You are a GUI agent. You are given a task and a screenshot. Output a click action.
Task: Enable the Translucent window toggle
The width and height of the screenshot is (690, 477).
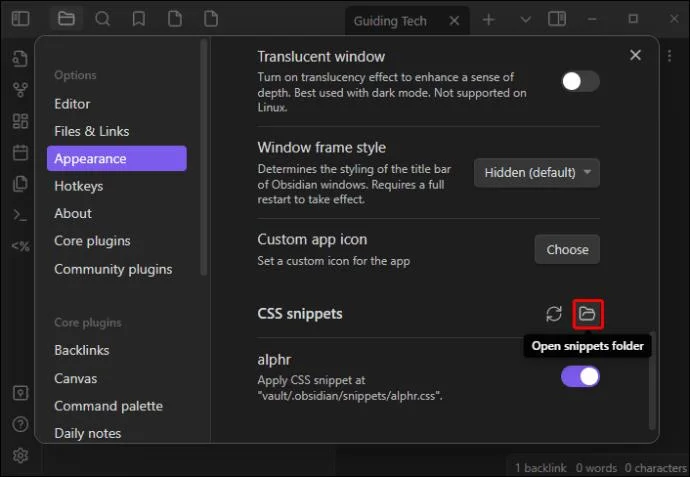(580, 81)
